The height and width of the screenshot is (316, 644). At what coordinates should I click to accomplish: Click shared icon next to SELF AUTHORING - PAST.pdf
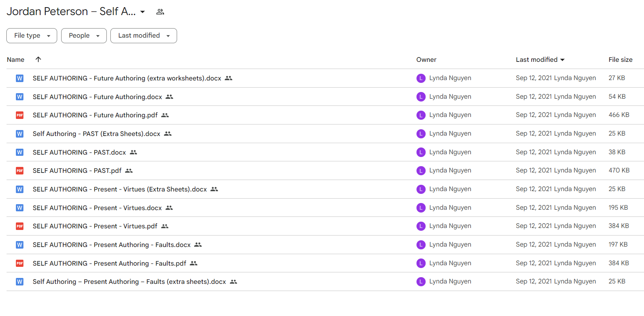point(129,170)
